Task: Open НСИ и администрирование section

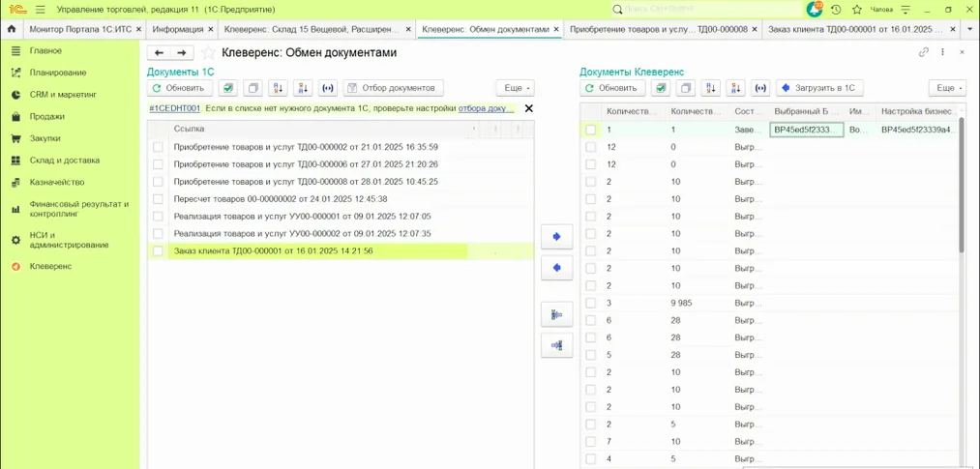Action: [x=69, y=240]
